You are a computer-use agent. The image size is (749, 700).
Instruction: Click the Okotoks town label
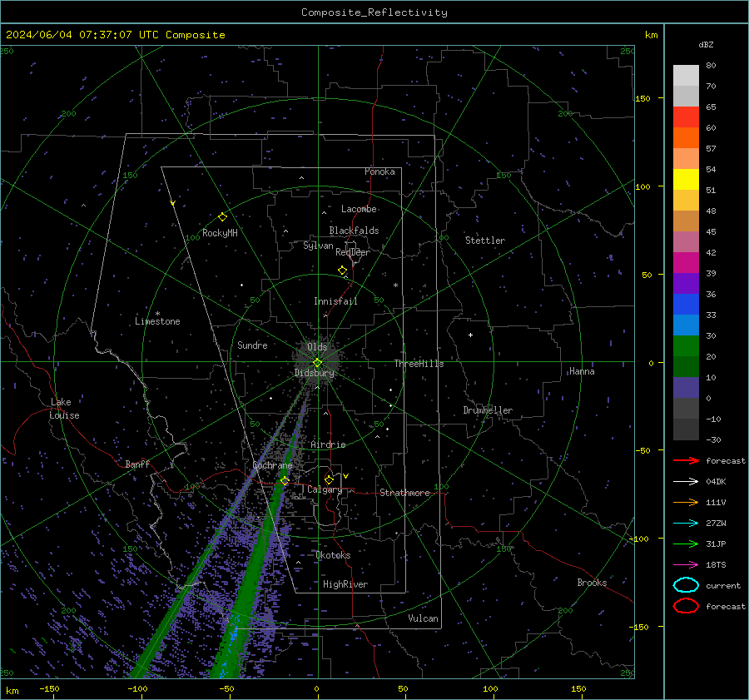pos(333,555)
